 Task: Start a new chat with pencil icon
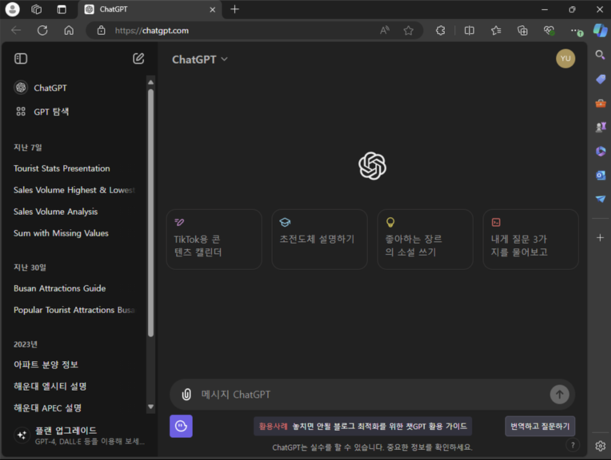(138, 59)
